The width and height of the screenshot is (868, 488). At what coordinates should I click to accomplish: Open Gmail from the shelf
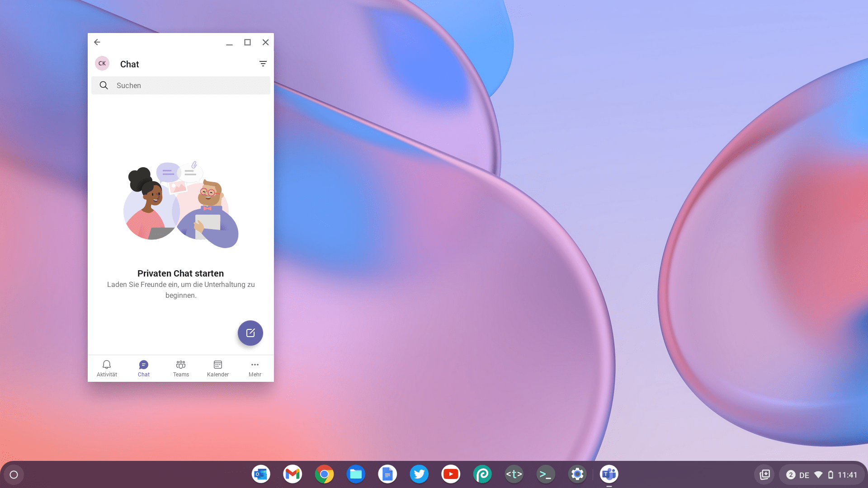coord(292,474)
